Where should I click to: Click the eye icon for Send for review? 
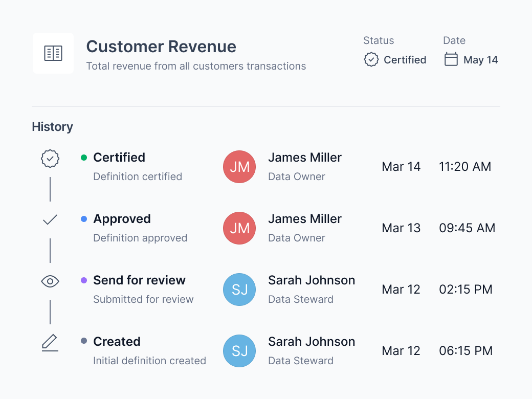tap(50, 281)
